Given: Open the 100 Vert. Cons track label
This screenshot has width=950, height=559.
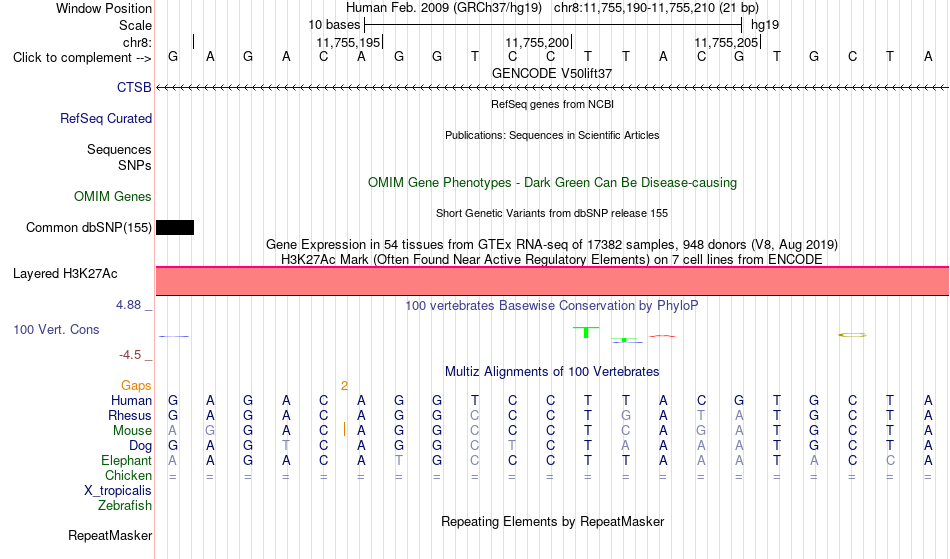Looking at the screenshot, I should [56, 329].
